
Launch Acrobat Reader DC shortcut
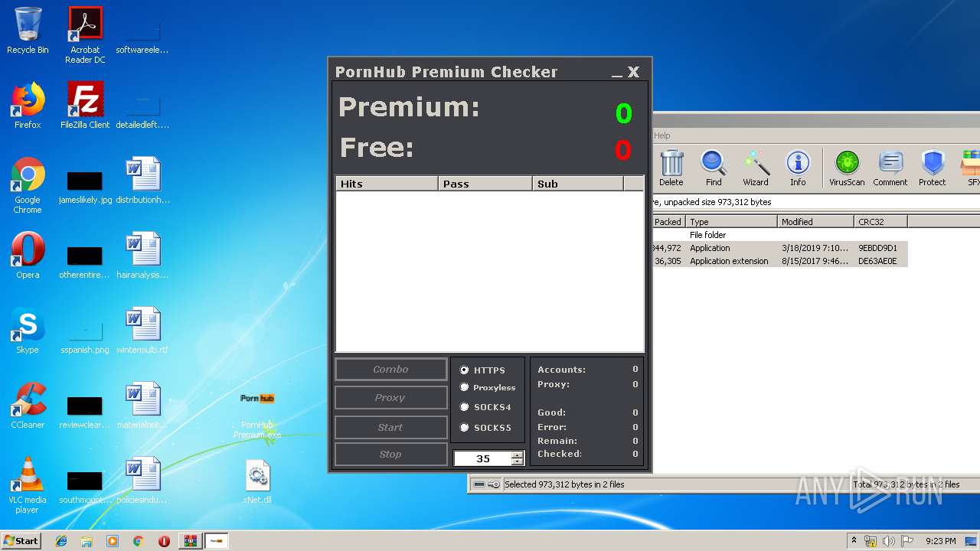click(x=85, y=35)
